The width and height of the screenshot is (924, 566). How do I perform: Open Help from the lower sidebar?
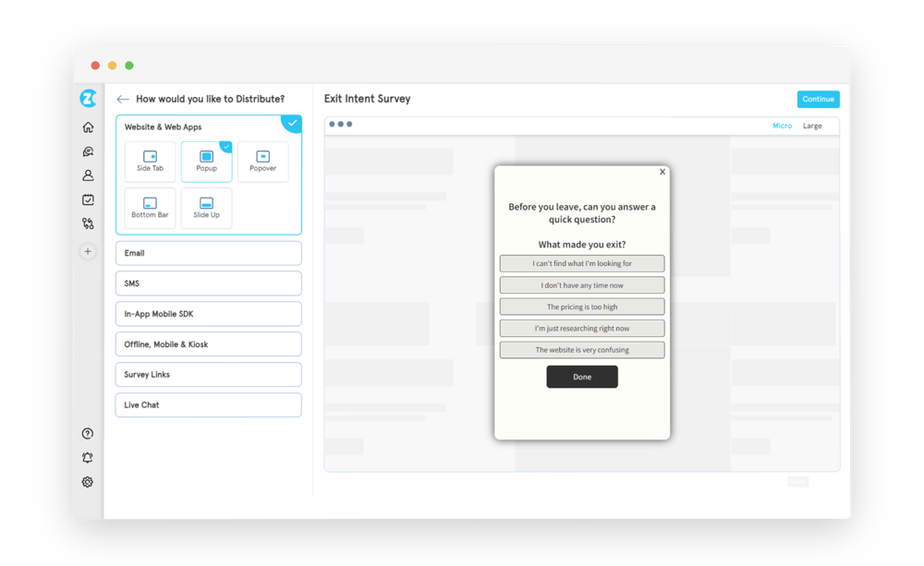[x=88, y=432]
